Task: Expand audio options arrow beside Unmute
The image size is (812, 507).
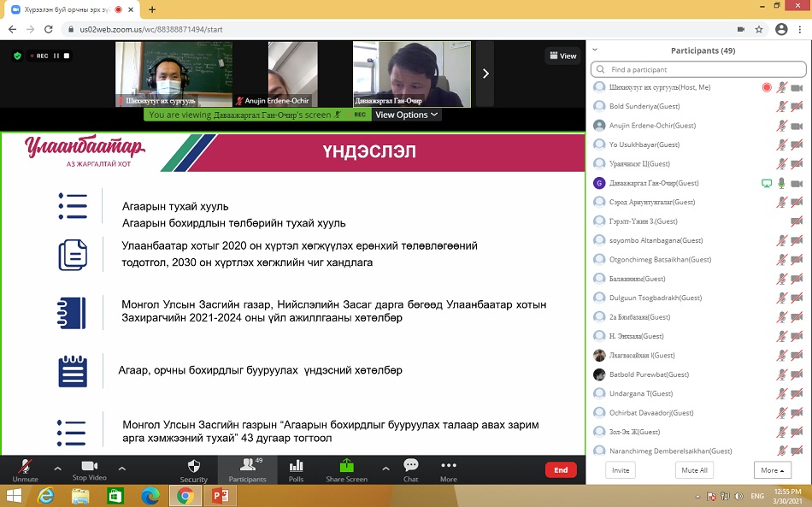Action: tap(57, 468)
